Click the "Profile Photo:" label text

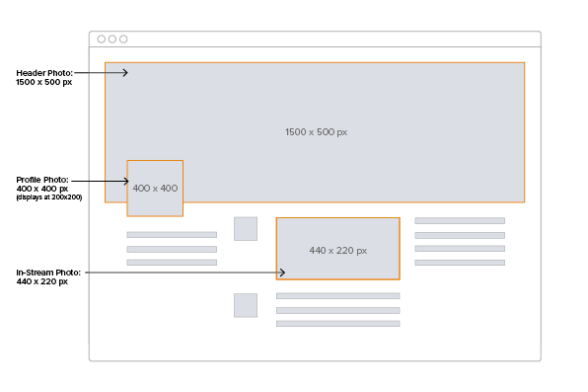[x=42, y=180]
